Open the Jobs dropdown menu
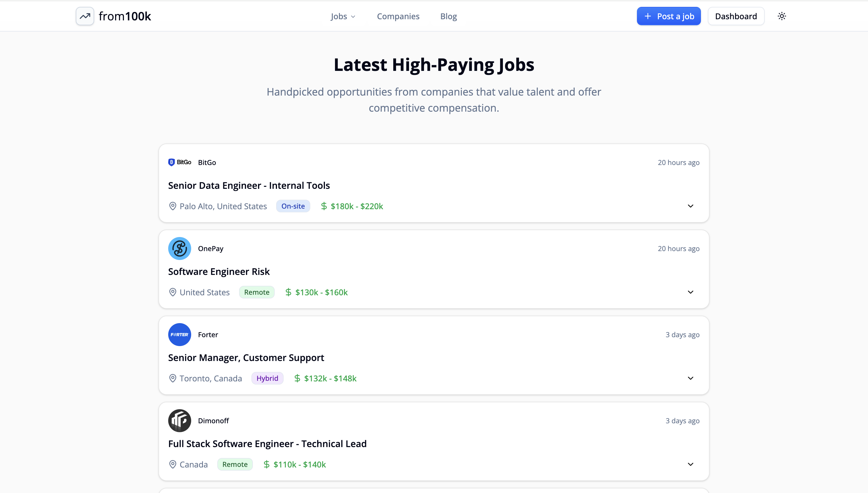This screenshot has width=868, height=493. [x=343, y=16]
